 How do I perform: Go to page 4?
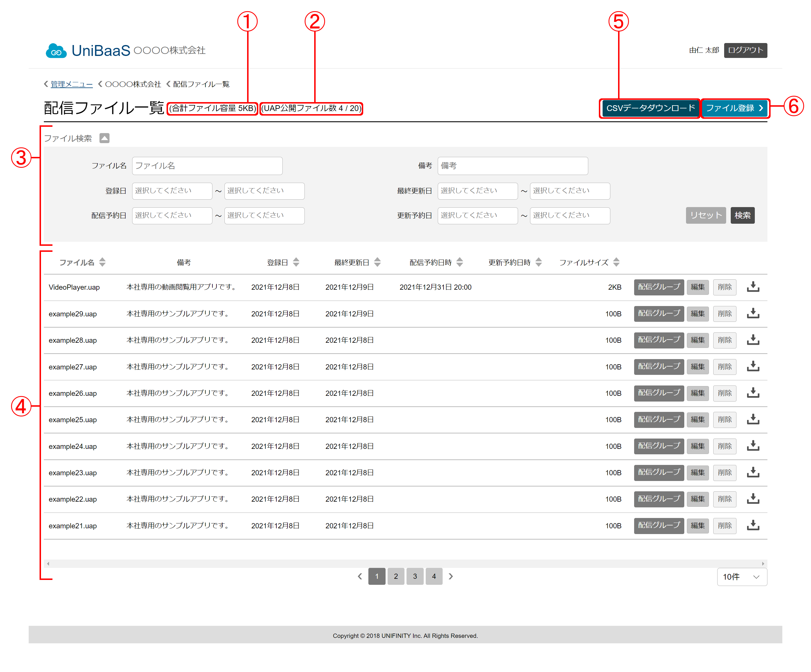[x=434, y=576]
